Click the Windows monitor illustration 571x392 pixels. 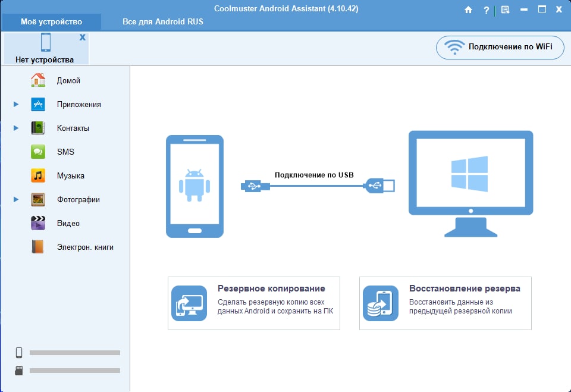click(471, 184)
